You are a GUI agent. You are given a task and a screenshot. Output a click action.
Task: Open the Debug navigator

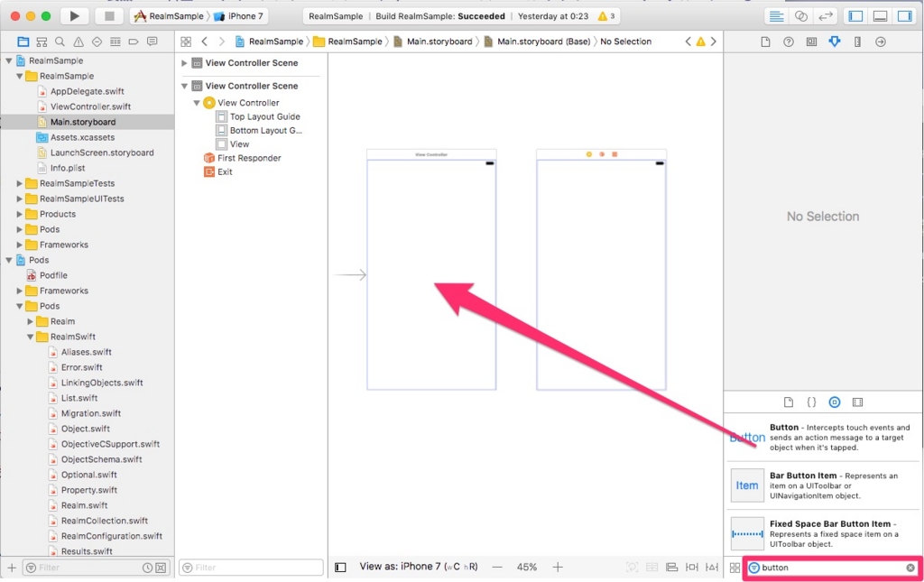(x=115, y=42)
